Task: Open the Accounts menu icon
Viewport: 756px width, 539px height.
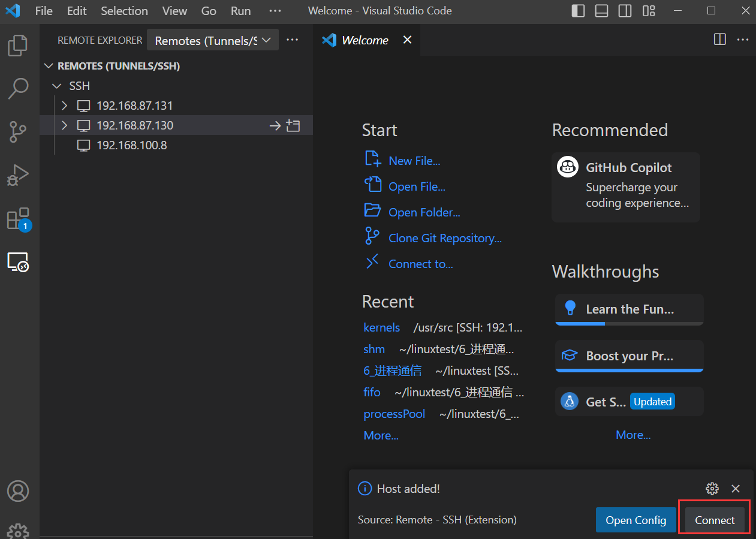Action: [x=18, y=491]
